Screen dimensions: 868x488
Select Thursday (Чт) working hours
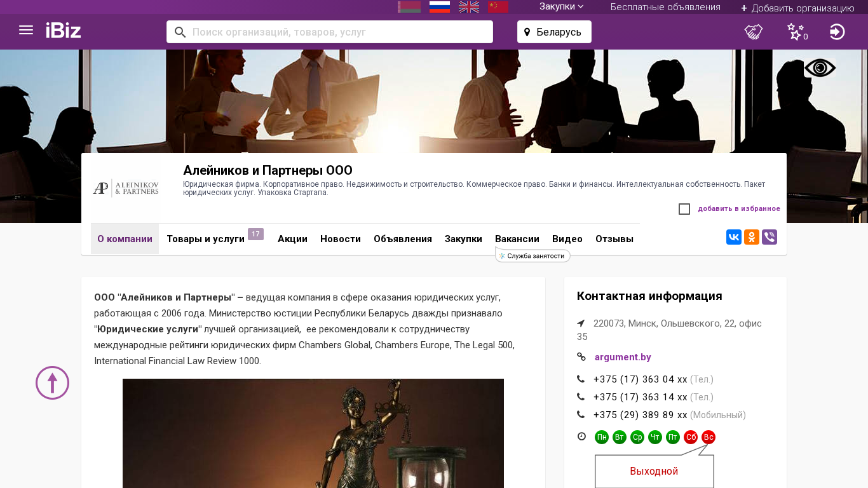[655, 437]
